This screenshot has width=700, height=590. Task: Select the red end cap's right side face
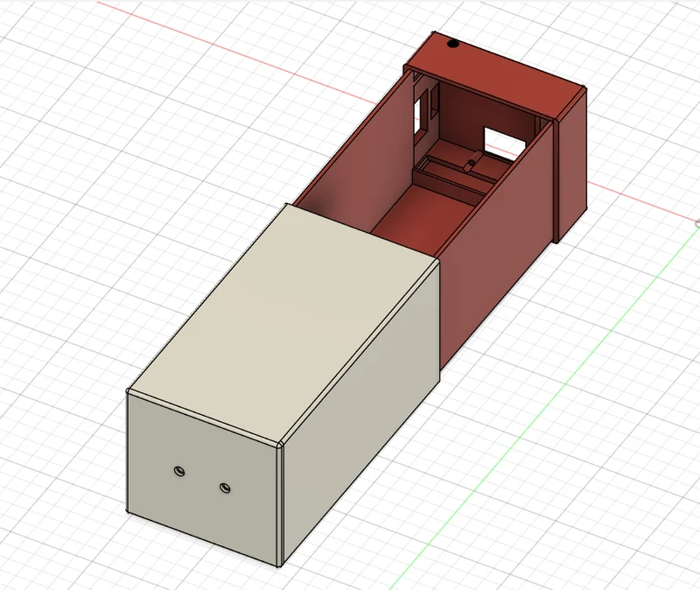click(571, 165)
